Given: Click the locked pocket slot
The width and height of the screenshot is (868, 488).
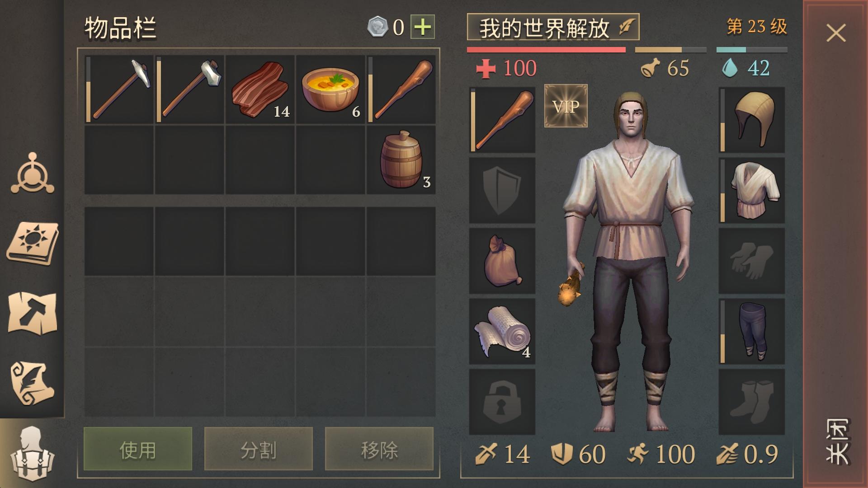Looking at the screenshot, I should (x=502, y=402).
